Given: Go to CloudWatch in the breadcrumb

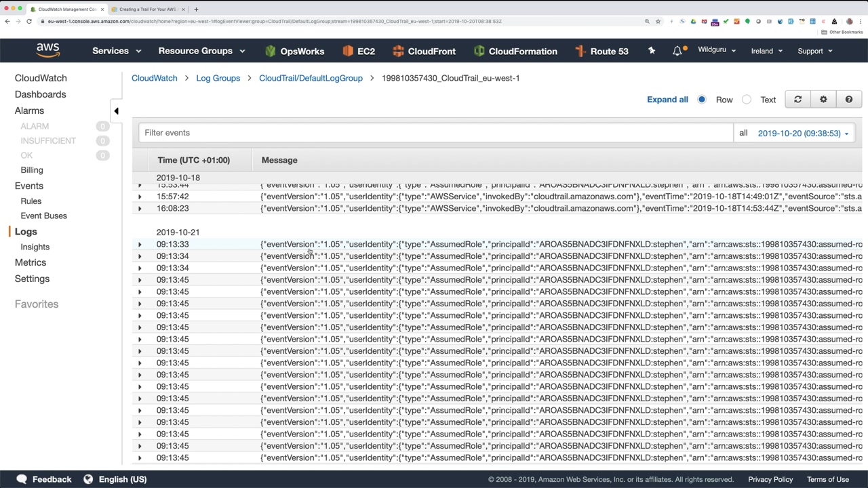Looking at the screenshot, I should pyautogui.click(x=154, y=78).
